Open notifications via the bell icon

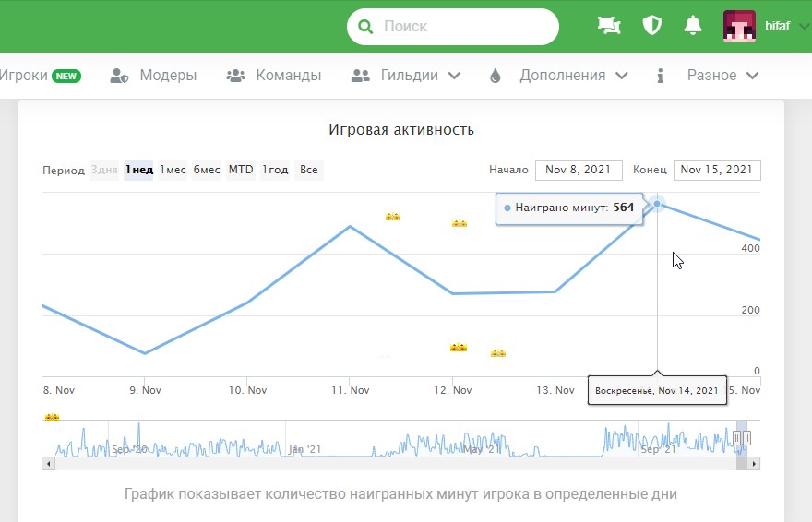pos(693,26)
